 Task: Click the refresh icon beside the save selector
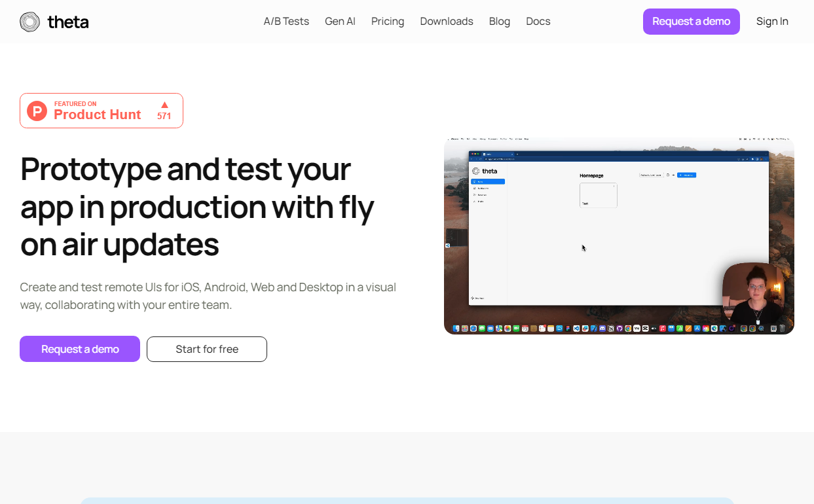(x=667, y=175)
